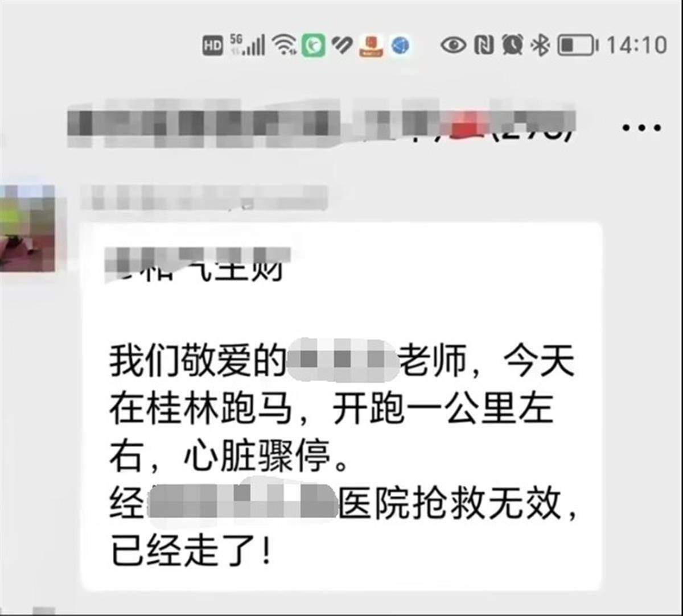Image resolution: width=683 pixels, height=616 pixels.
Task: Open the three-dot chat info menu
Action: click(642, 127)
